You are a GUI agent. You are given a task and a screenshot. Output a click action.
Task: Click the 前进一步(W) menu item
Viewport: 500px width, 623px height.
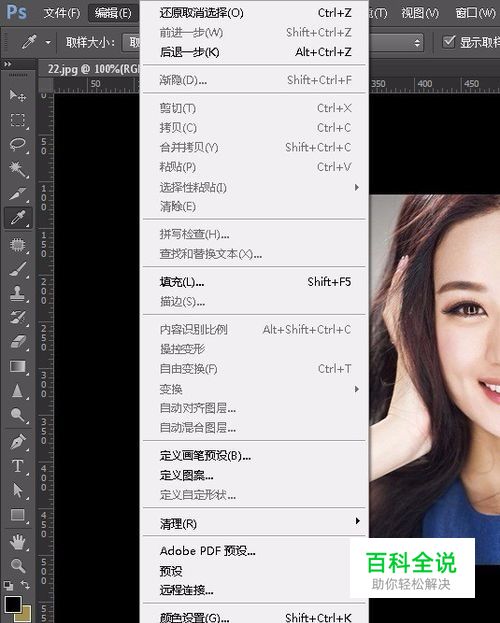[254, 32]
